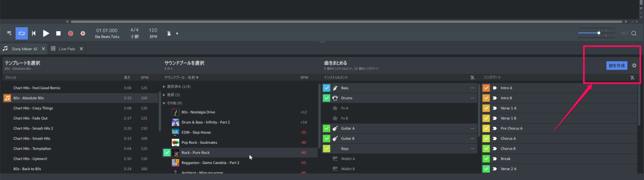Viewport: 644px width, 180px height.
Task: Close the Live Pads tab
Action: [81, 49]
